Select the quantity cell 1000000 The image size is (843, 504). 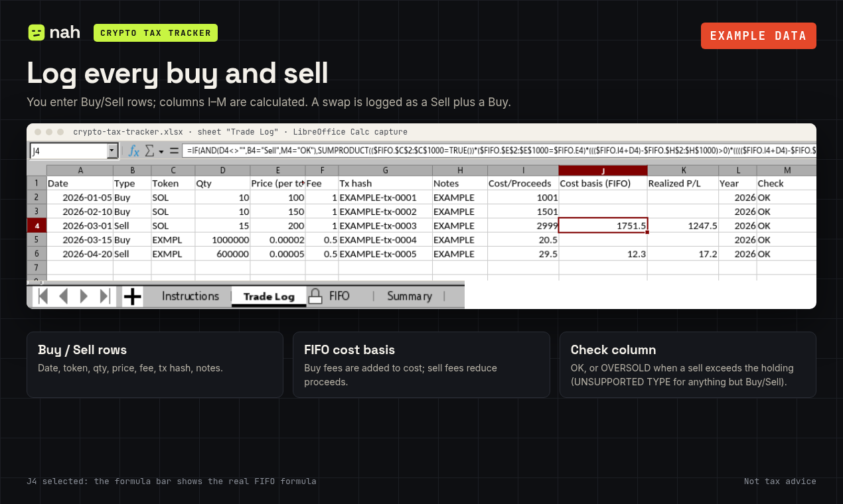222,239
